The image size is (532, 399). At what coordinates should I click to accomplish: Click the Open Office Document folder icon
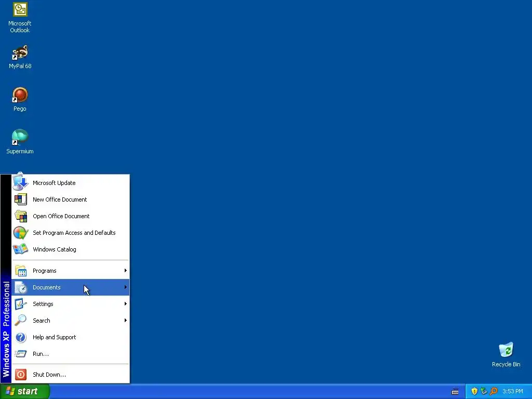(21, 216)
